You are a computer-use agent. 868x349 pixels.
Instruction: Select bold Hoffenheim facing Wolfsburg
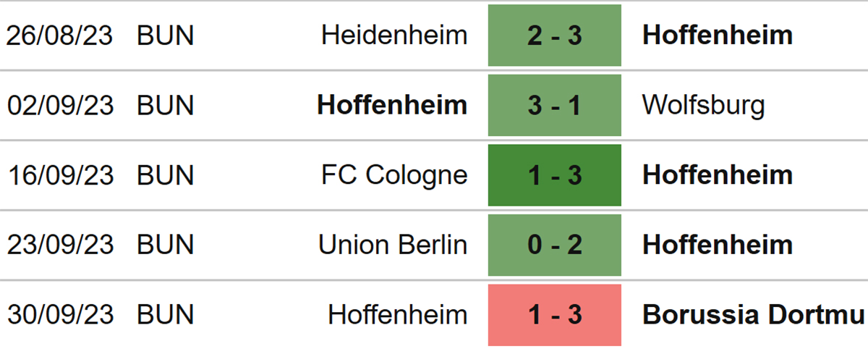392,106
